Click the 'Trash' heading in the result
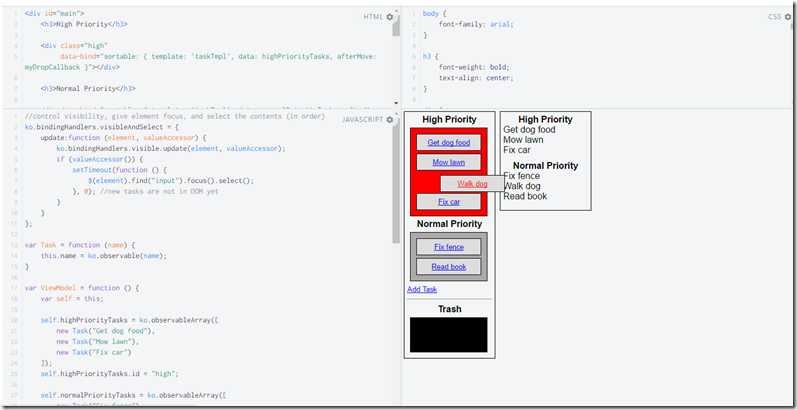This screenshot has height=410, width=797. point(450,309)
